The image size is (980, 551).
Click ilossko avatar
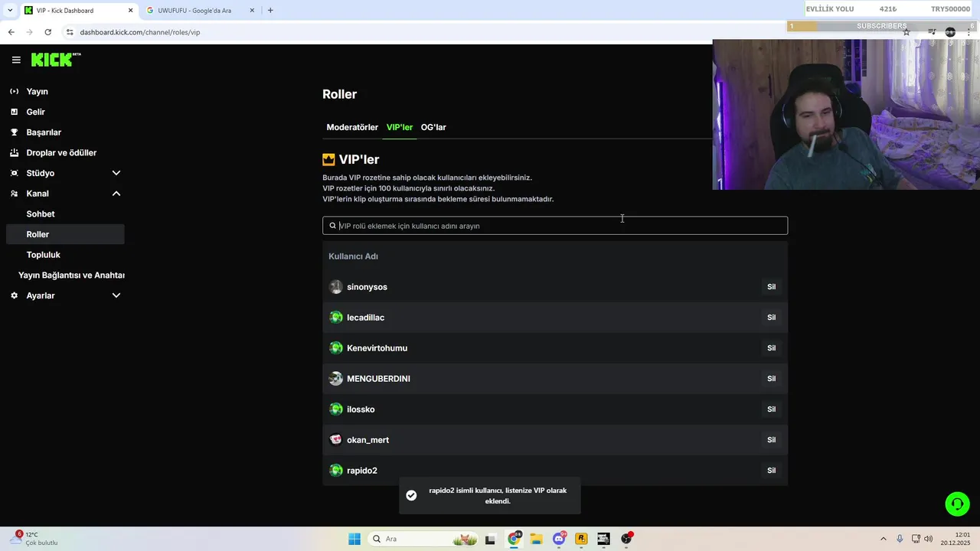click(x=335, y=409)
